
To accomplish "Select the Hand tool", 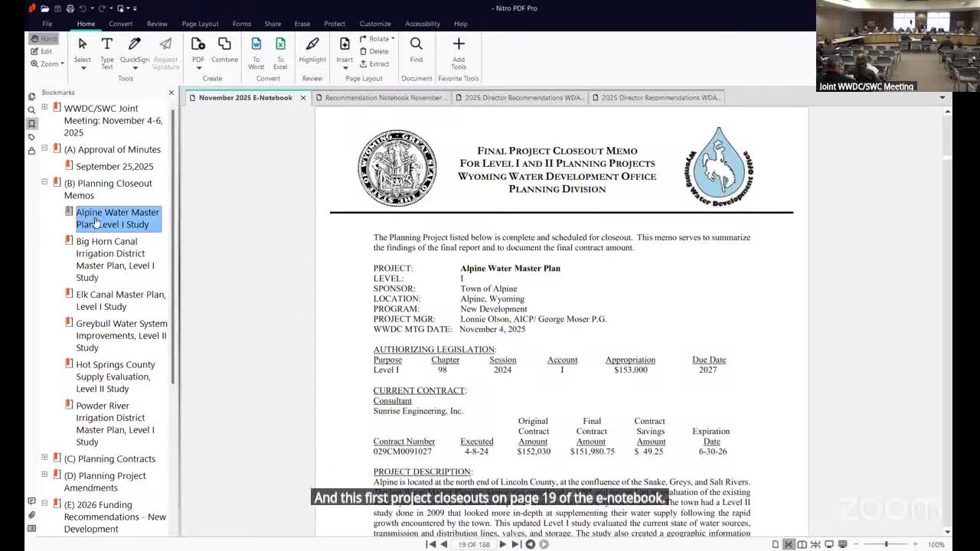I will tap(43, 38).
